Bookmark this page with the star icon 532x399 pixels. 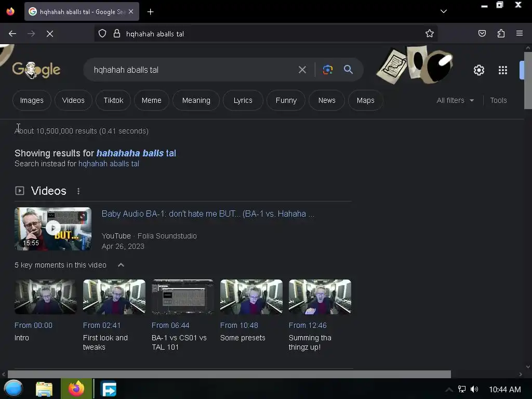(430, 34)
